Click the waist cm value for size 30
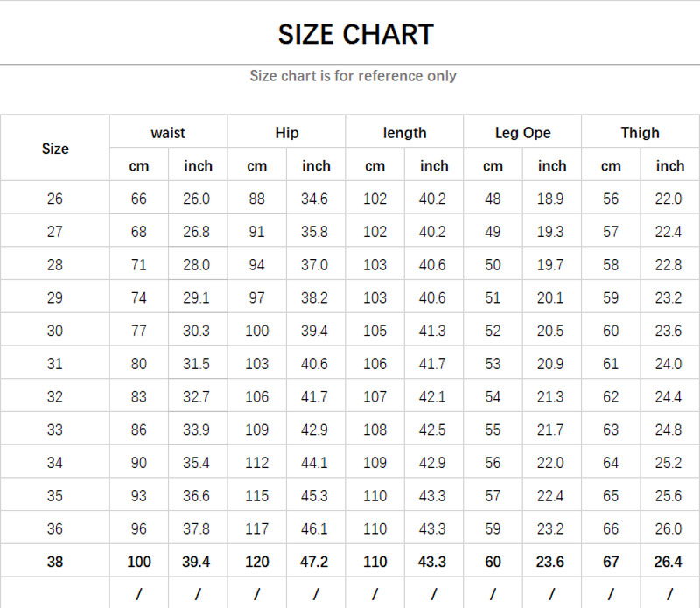The image size is (700, 608). point(139,331)
